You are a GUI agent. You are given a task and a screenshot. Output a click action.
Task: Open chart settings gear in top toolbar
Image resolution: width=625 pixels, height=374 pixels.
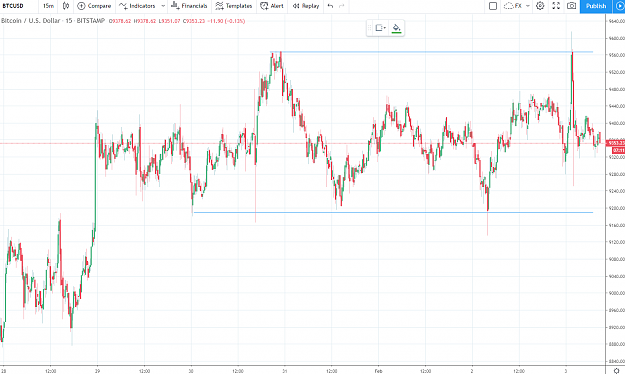540,6
